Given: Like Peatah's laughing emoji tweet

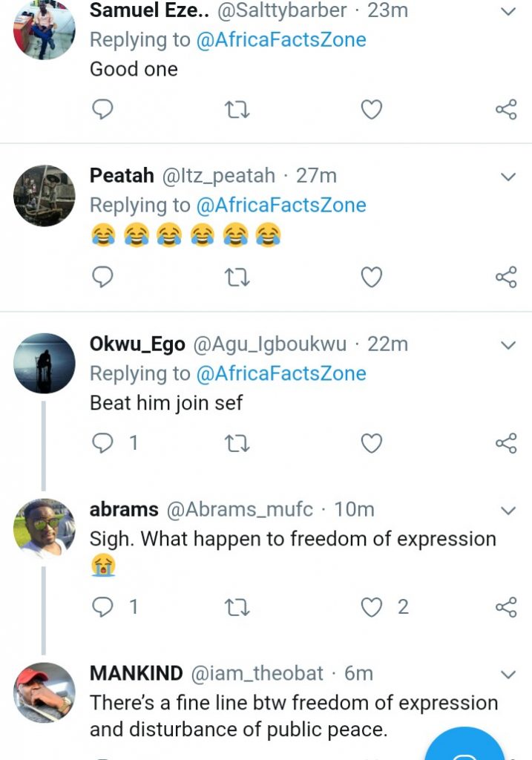Looking at the screenshot, I should (x=371, y=278).
